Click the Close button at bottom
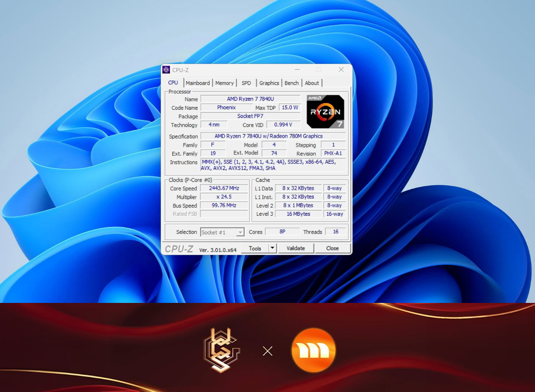Viewport: 535px width, 392px height. tap(332, 248)
